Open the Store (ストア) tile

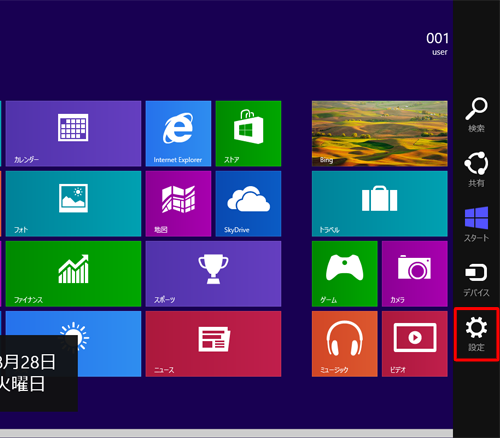(x=248, y=134)
